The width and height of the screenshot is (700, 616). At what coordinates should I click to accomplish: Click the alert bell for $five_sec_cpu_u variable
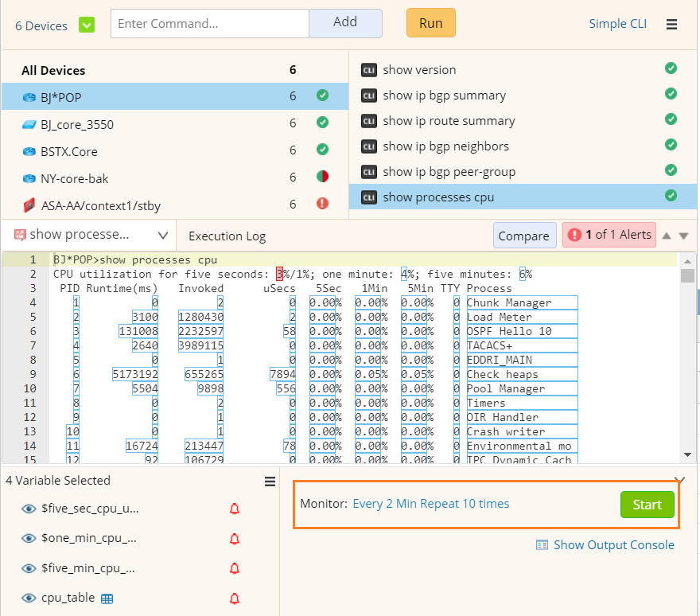click(x=235, y=509)
